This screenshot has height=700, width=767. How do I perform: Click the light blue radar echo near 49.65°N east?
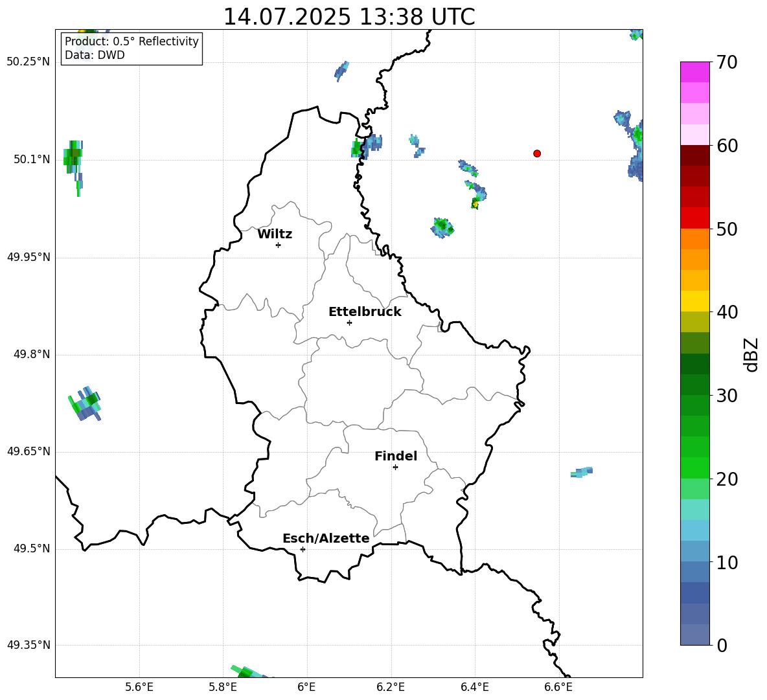click(582, 471)
